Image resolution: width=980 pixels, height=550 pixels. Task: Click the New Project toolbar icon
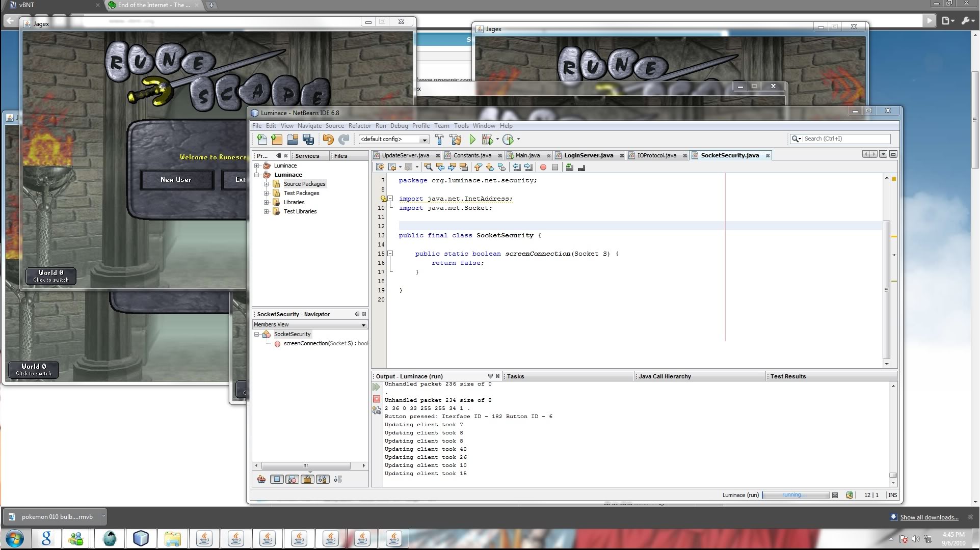[x=277, y=139]
